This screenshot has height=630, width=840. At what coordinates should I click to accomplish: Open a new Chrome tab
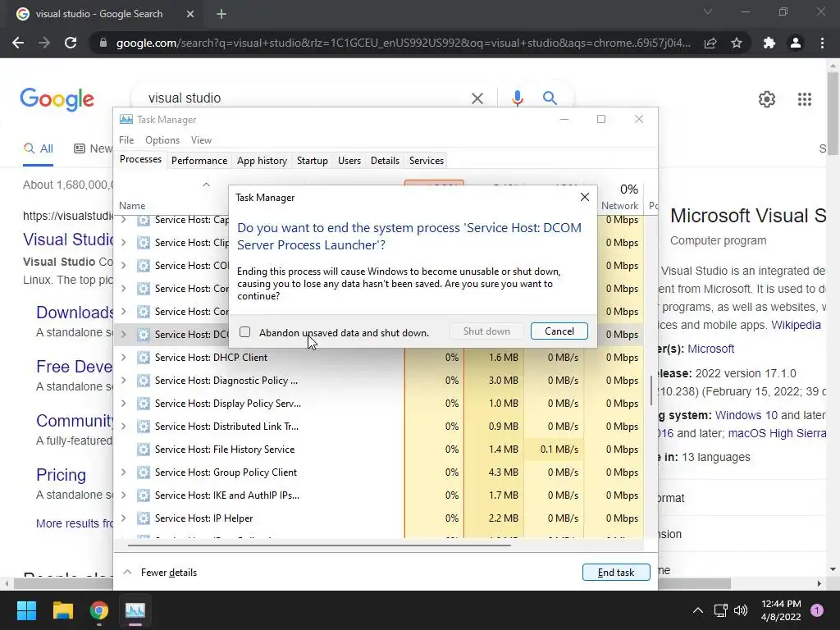[x=221, y=14]
